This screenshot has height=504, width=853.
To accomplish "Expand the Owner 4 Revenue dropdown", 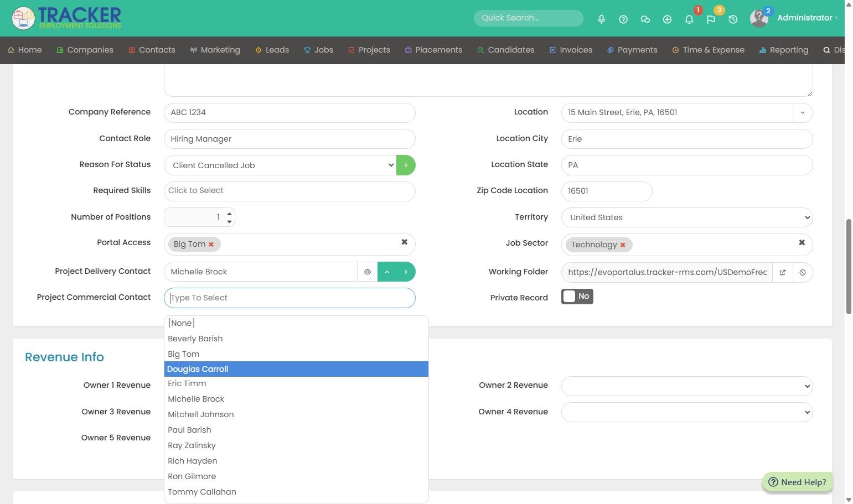I will coord(687,412).
